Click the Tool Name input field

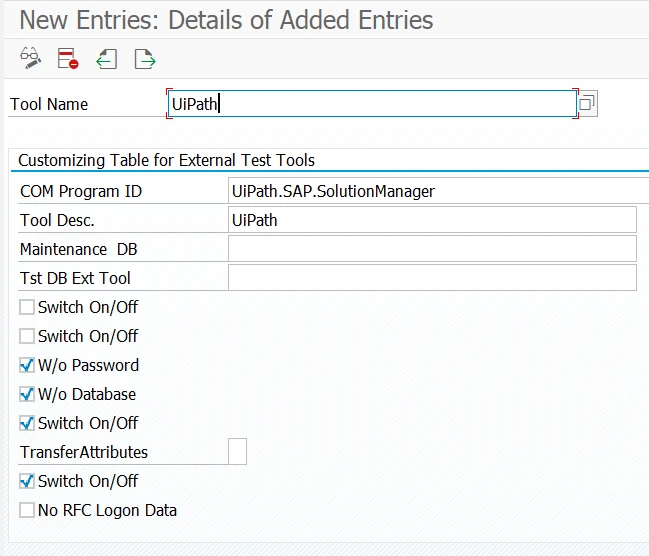click(x=372, y=103)
